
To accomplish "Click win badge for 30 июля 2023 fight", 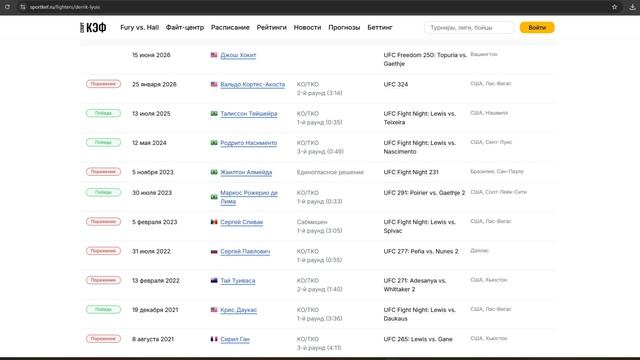I will [x=103, y=192].
